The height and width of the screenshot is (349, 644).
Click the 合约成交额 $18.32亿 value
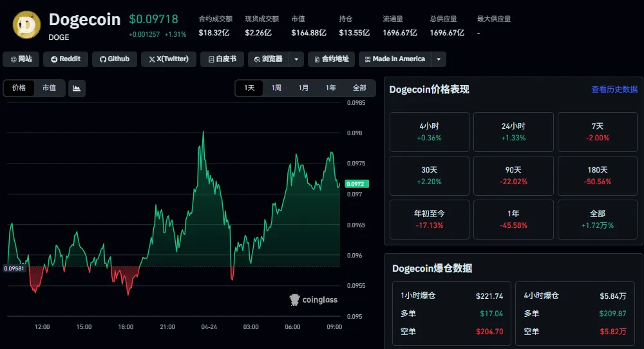click(x=214, y=33)
